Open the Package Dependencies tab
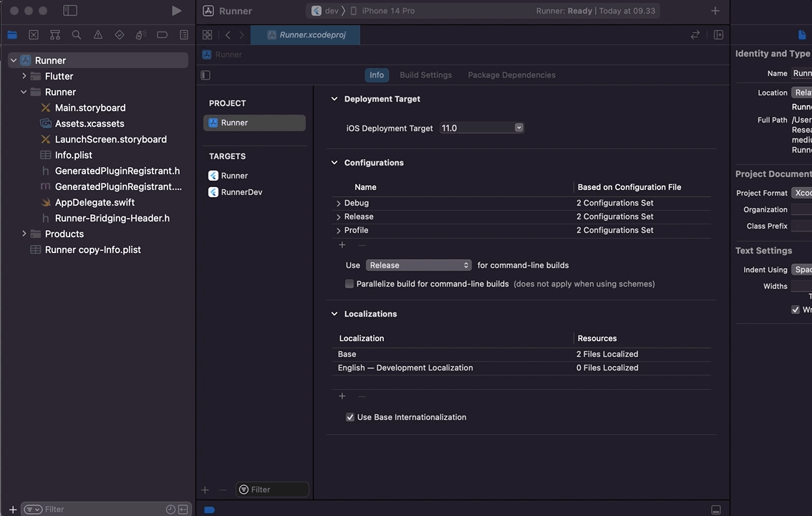 pos(511,75)
